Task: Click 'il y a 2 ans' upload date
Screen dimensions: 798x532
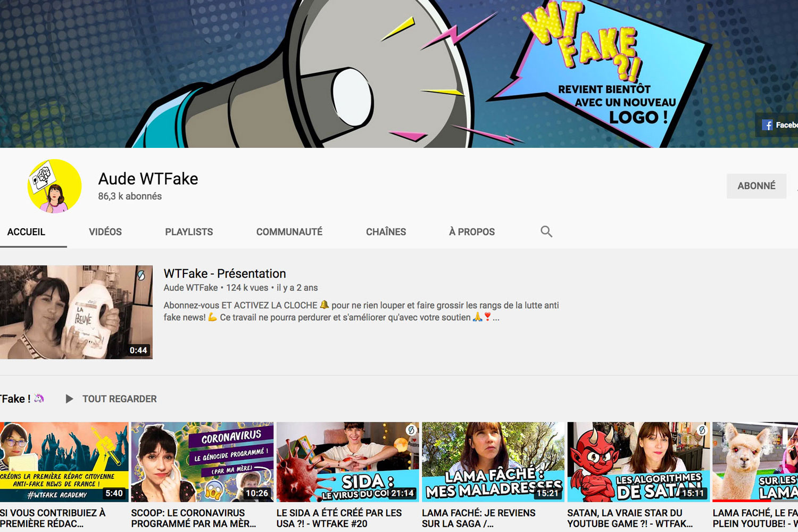Action: (x=297, y=288)
